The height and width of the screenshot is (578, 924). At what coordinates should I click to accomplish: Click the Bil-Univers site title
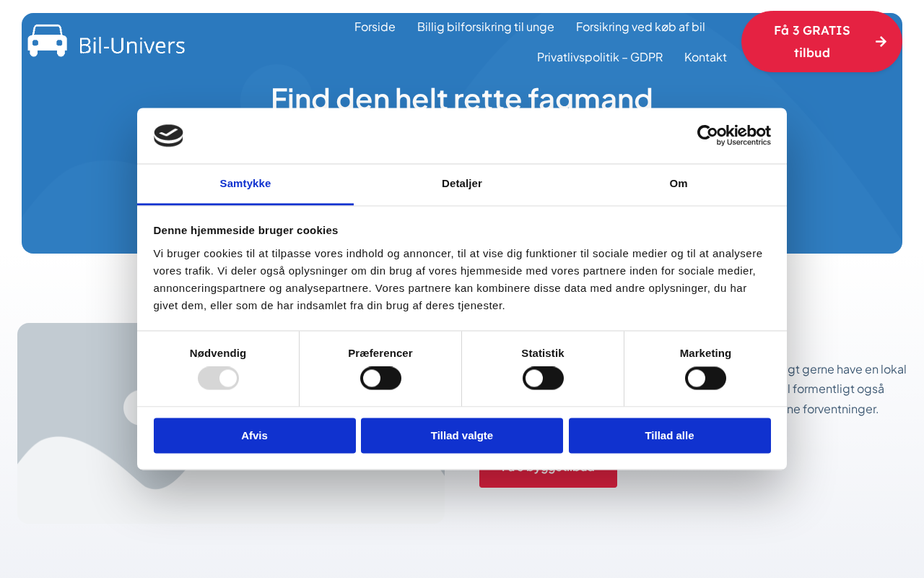[x=131, y=46]
